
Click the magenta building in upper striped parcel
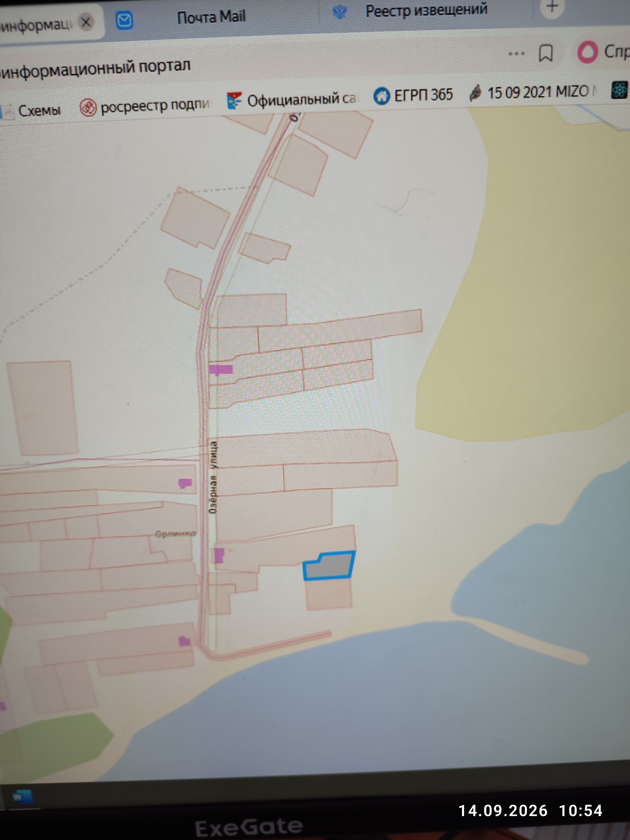coord(221,369)
